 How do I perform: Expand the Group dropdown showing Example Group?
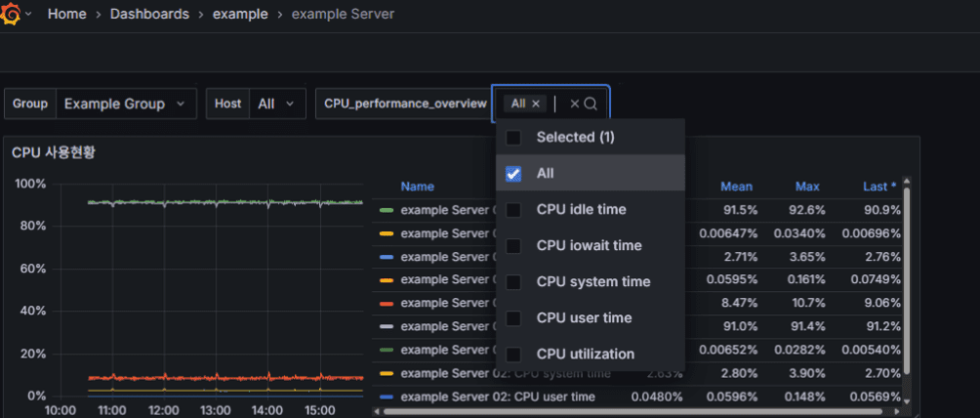click(x=126, y=104)
